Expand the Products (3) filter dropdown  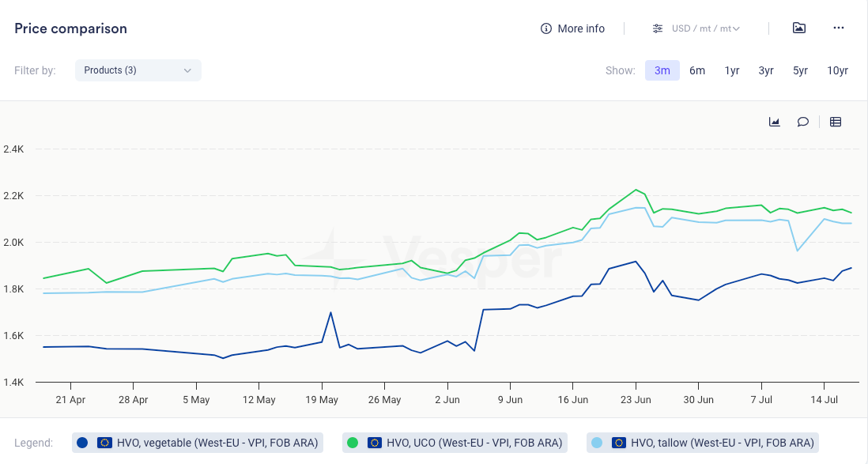(138, 70)
